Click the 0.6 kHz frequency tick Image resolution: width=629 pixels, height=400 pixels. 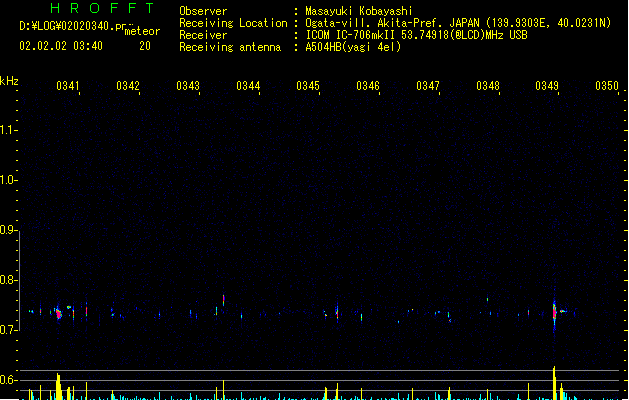8,380
